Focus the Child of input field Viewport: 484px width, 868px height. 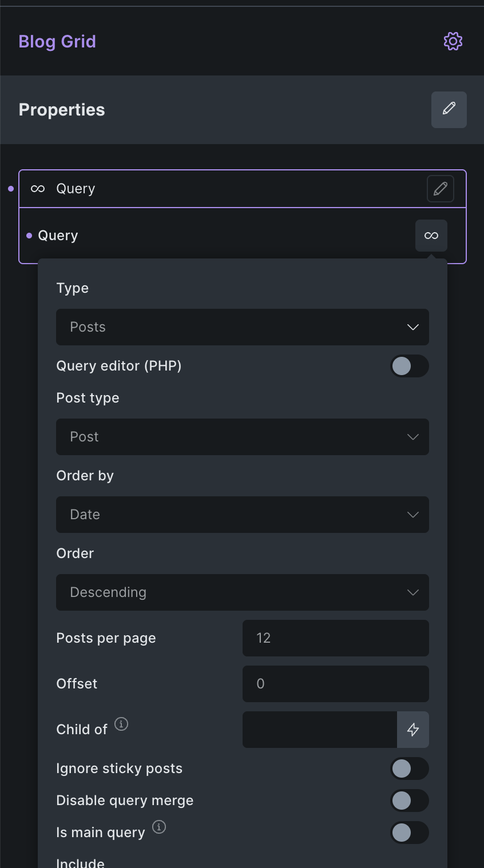pyautogui.click(x=319, y=730)
